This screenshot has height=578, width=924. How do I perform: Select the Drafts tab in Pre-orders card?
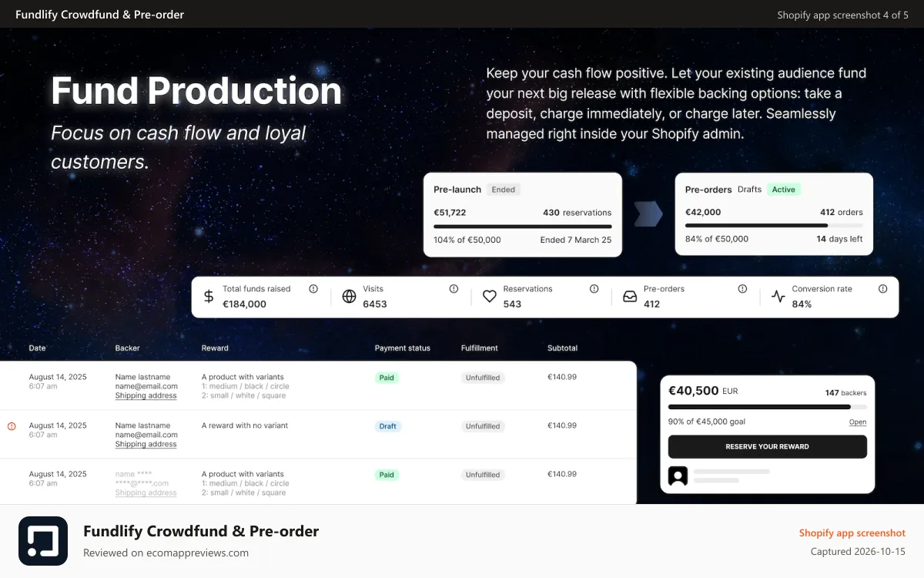749,190
